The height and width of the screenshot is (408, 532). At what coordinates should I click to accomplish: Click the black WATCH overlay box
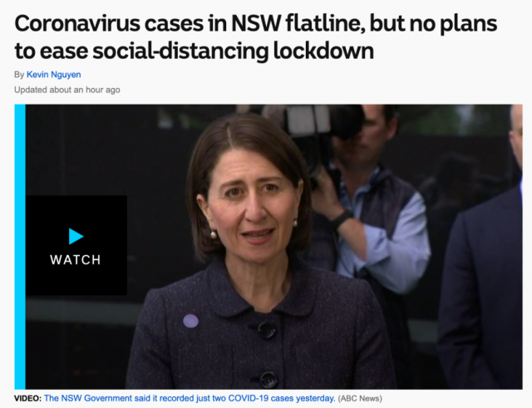tap(76, 245)
